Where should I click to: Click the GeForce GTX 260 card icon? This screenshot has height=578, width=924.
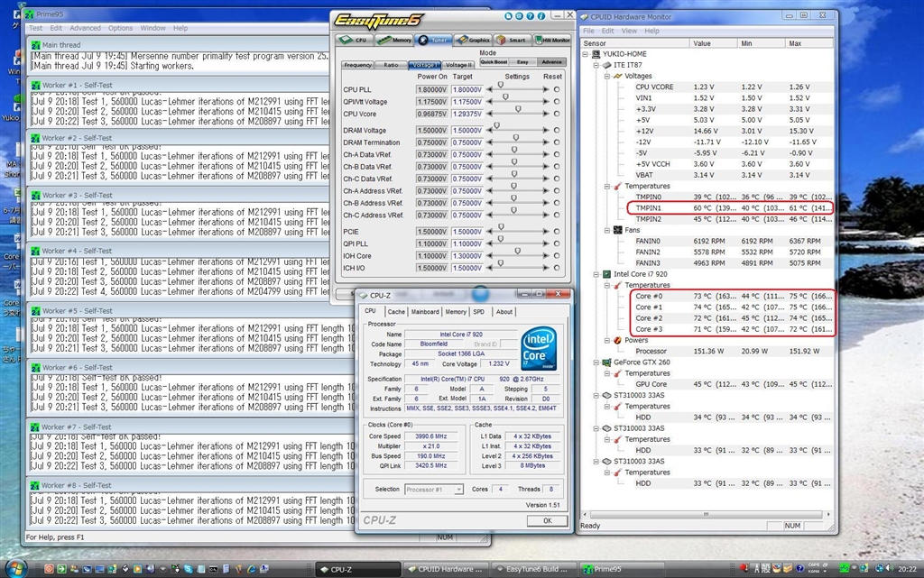(606, 362)
